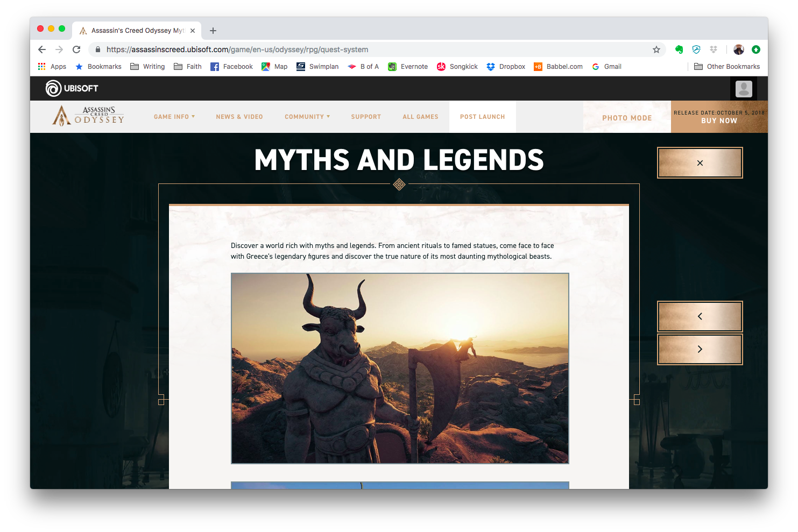Expand the Game Info menu
The width and height of the screenshot is (798, 532).
pyautogui.click(x=174, y=117)
